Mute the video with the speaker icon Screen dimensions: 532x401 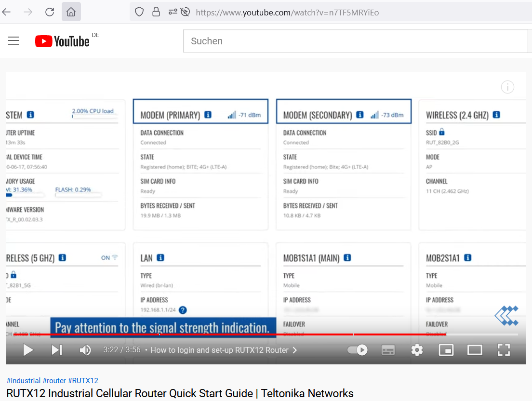click(85, 350)
